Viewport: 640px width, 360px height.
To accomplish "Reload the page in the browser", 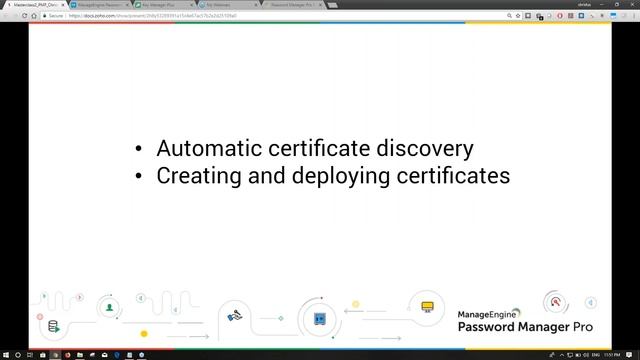I will tap(24, 16).
